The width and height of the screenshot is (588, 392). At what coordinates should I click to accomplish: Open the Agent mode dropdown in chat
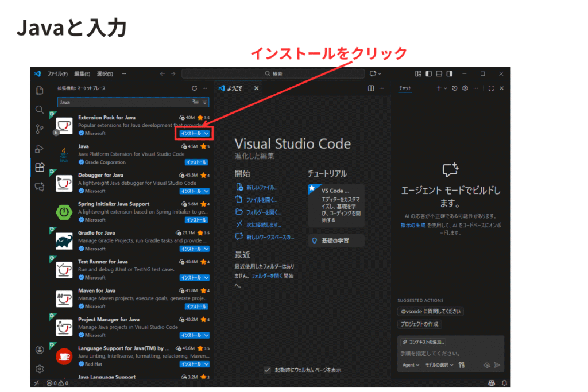click(x=411, y=365)
